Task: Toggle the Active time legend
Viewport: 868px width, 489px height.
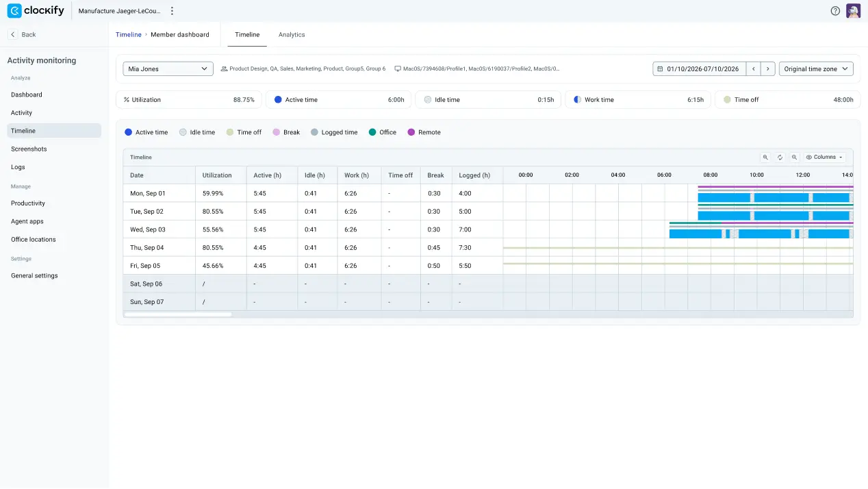Action: point(146,132)
